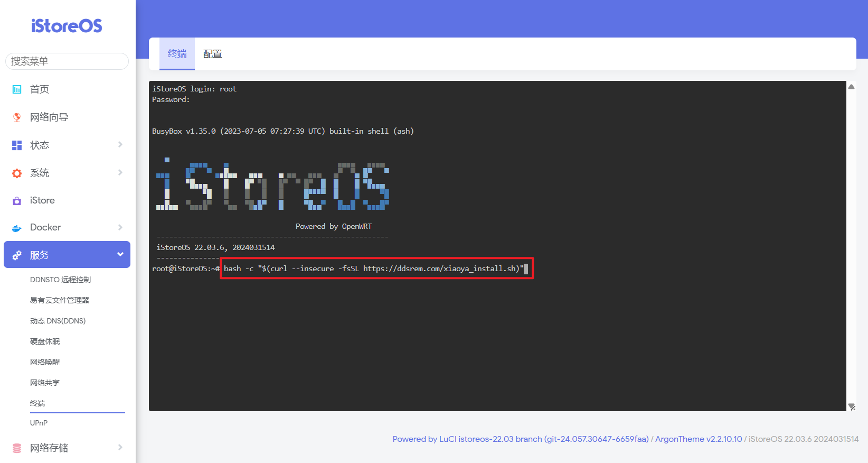
Task: Click the 系统 gear icon
Action: tap(17, 173)
